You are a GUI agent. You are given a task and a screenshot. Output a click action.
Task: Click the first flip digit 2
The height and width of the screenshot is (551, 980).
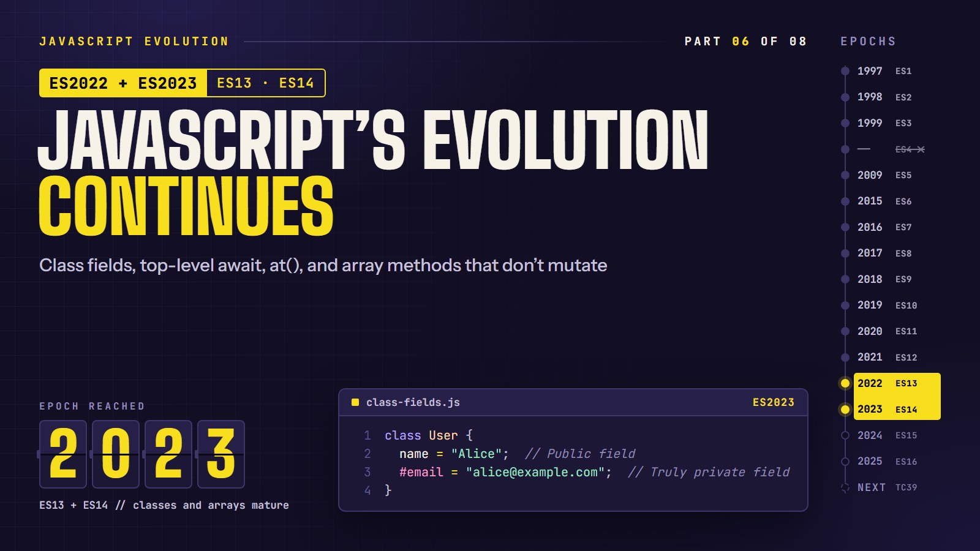coord(63,454)
